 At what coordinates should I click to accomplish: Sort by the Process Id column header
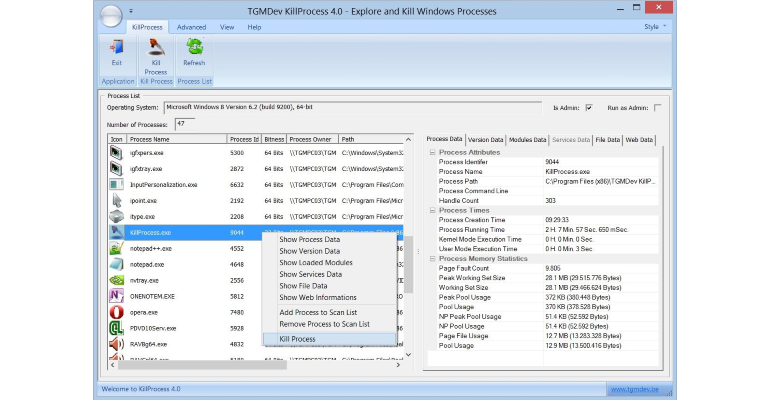coord(244,139)
